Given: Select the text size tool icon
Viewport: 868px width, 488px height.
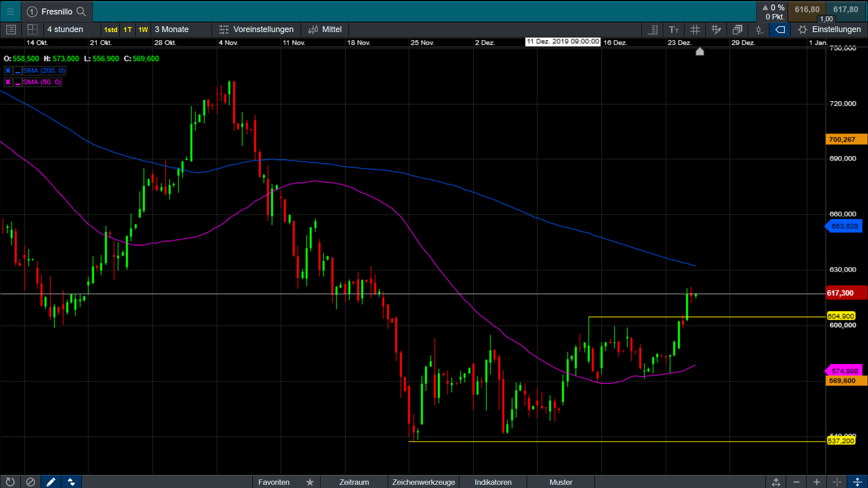Looking at the screenshot, I should (674, 30).
